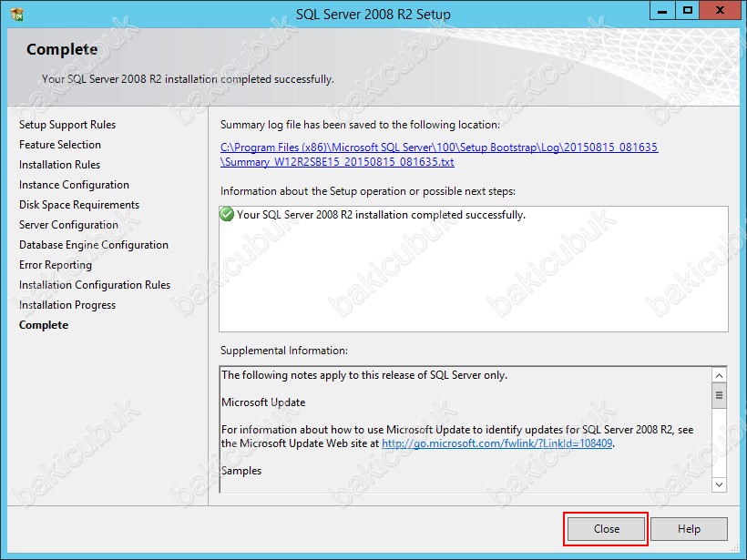Select the Instance Configuration step
This screenshot has width=747, height=560.
74,185
